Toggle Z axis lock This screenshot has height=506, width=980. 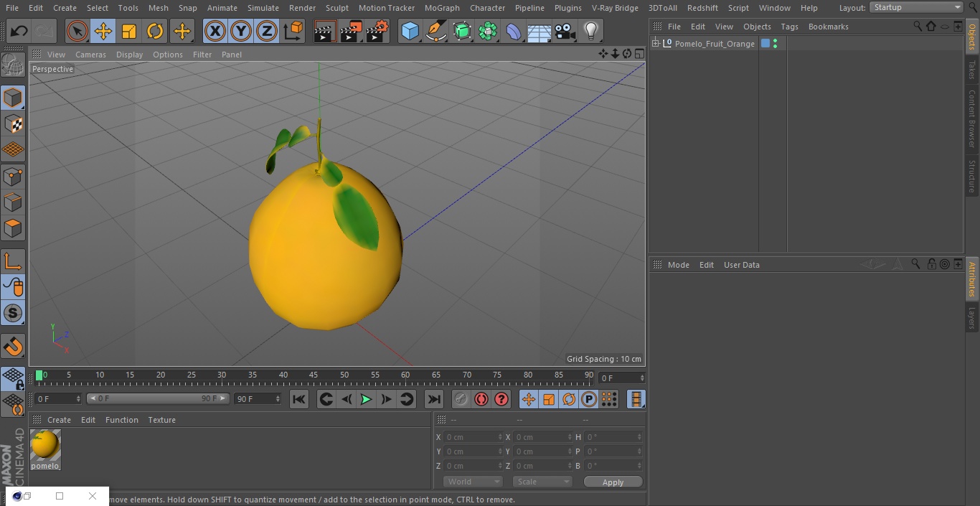tap(267, 32)
